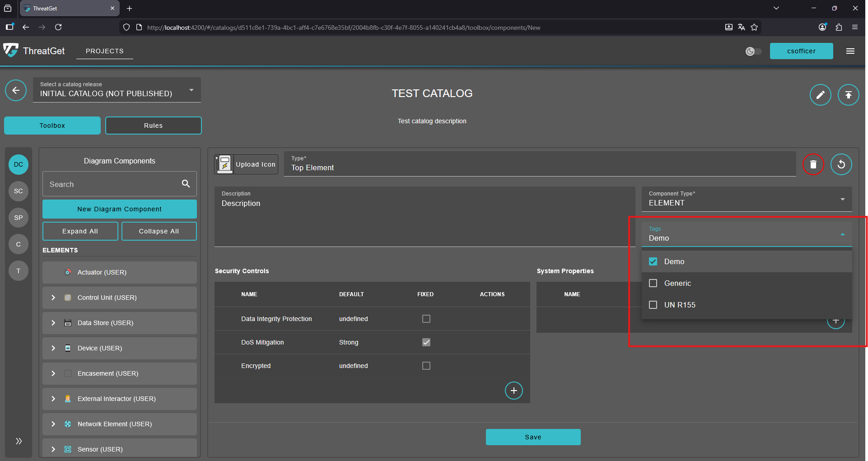The image size is (868, 461).
Task: Click the New Diagram Component button
Action: pyautogui.click(x=119, y=209)
